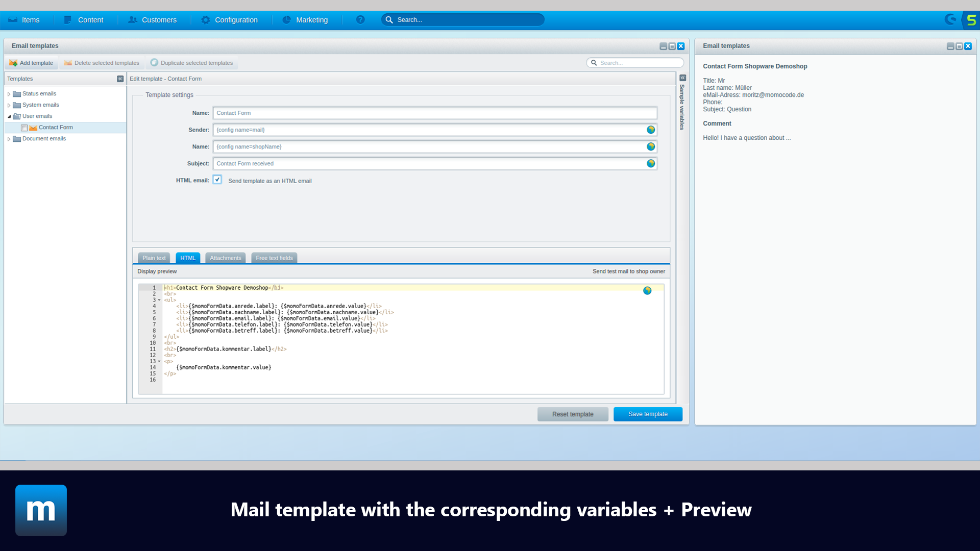Click the 'Hello! I have a question' preview text
980x551 pixels.
point(747,138)
